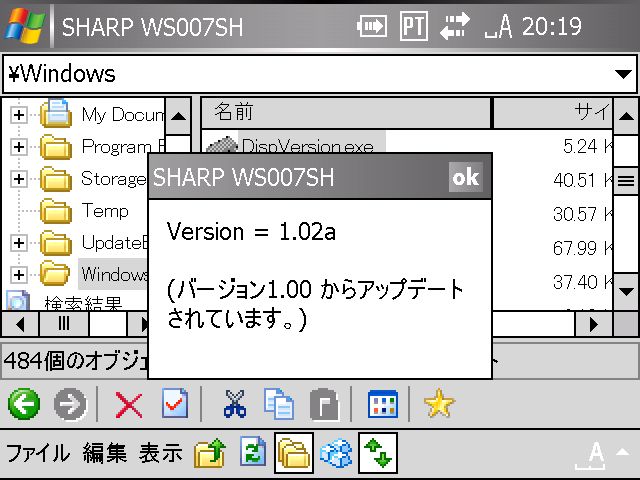Click the 37.40 K size value
This screenshot has height=480, width=640.
pyautogui.click(x=583, y=282)
